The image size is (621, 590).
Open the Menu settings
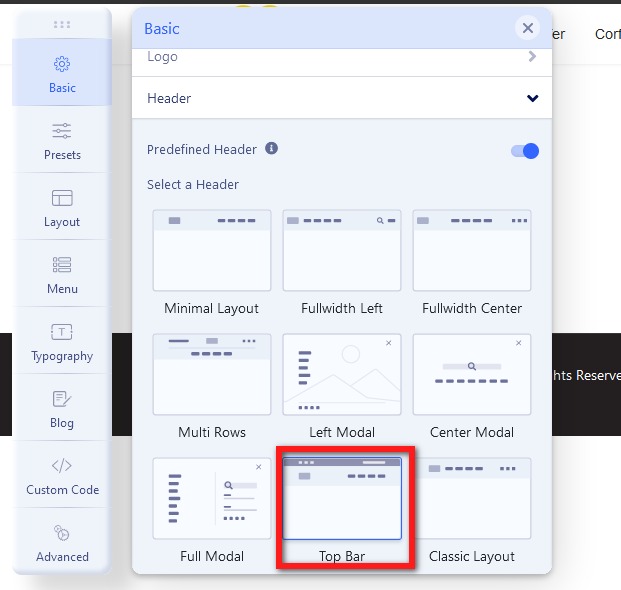(x=62, y=273)
